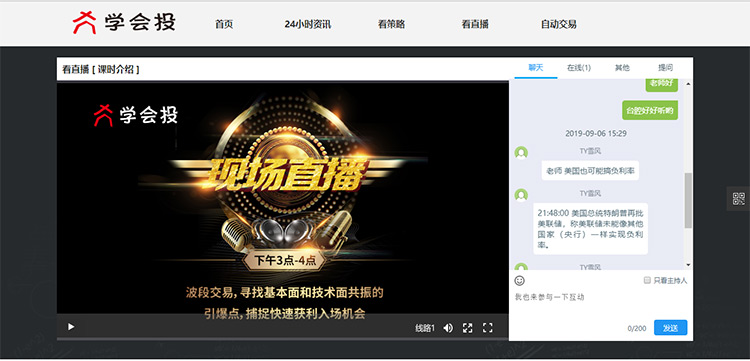This screenshot has height=361, width=750.
Task: Click the 0/200 character counter
Action: coord(637,328)
